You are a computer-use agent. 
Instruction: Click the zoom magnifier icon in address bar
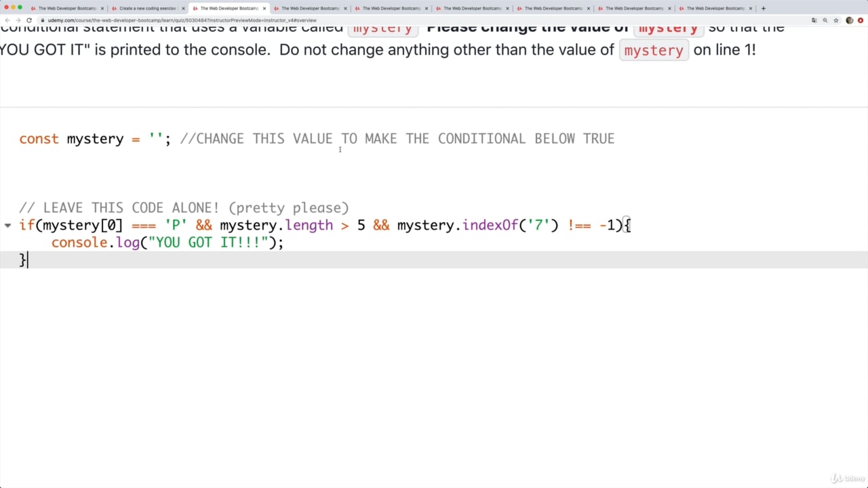pos(825,20)
